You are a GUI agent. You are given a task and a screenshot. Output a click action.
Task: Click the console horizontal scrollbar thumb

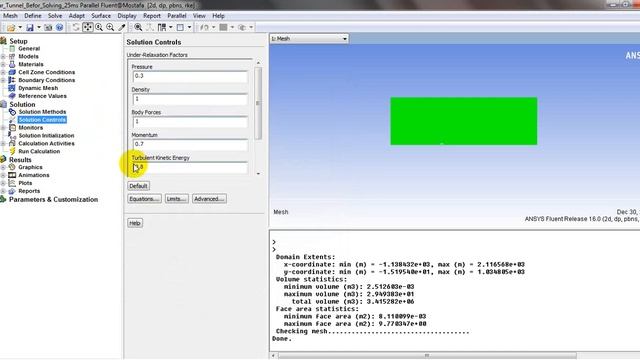coord(427,356)
